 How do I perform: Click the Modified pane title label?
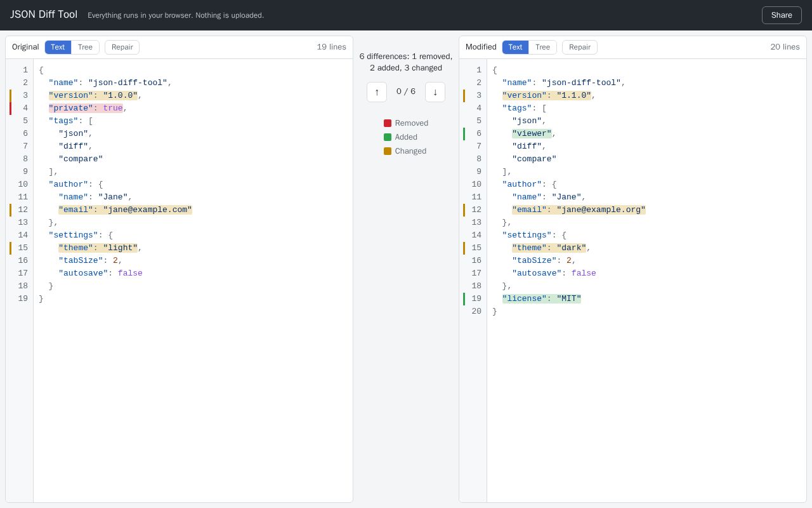coord(481,47)
